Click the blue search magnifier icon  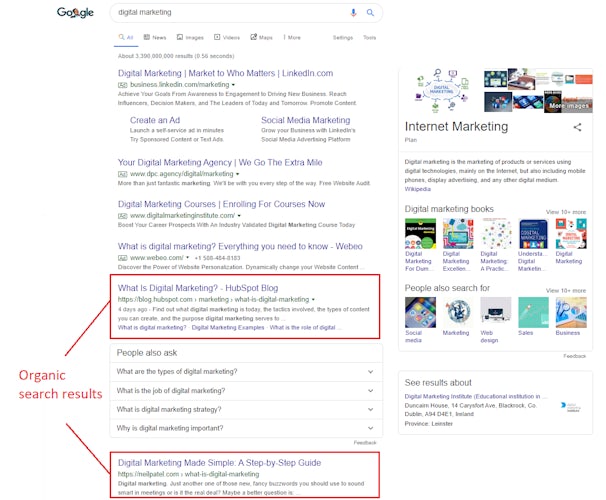pyautogui.click(x=369, y=13)
